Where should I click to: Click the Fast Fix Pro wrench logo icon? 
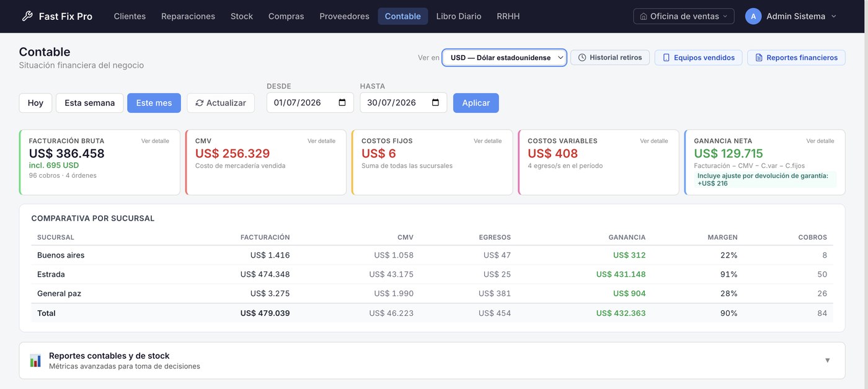(27, 16)
